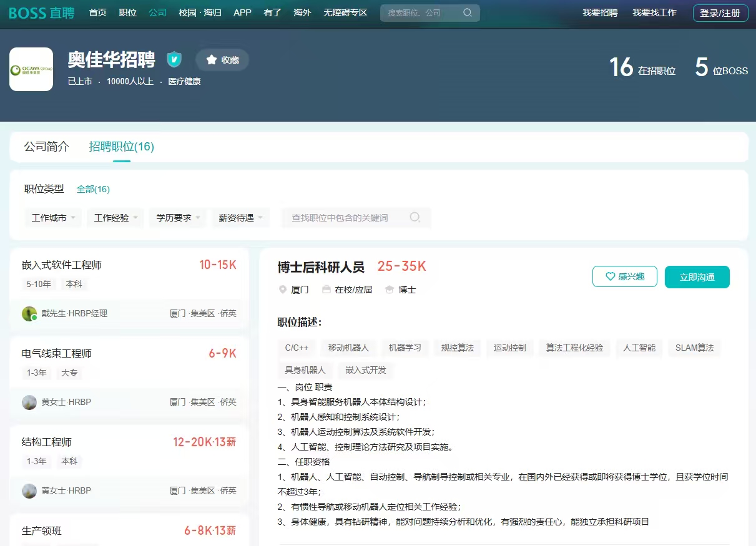
Task: Click the star 收藏 button
Action: (x=222, y=60)
